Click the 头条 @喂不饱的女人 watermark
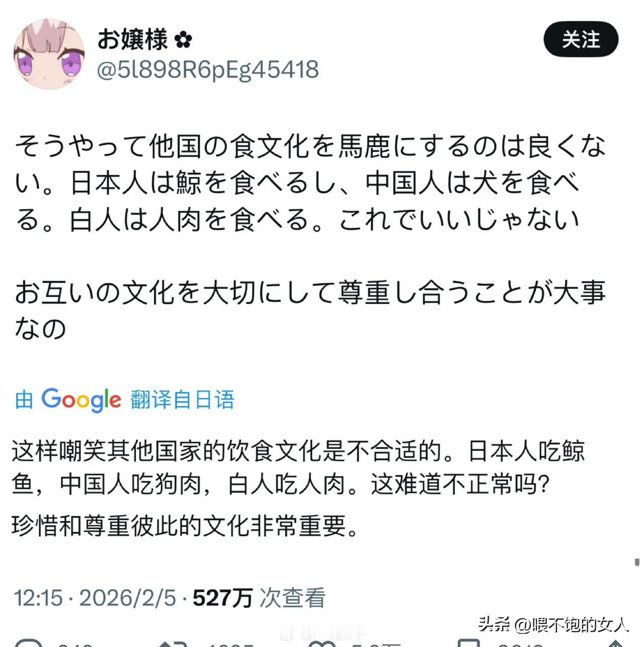This screenshot has width=644, height=647. tap(554, 624)
